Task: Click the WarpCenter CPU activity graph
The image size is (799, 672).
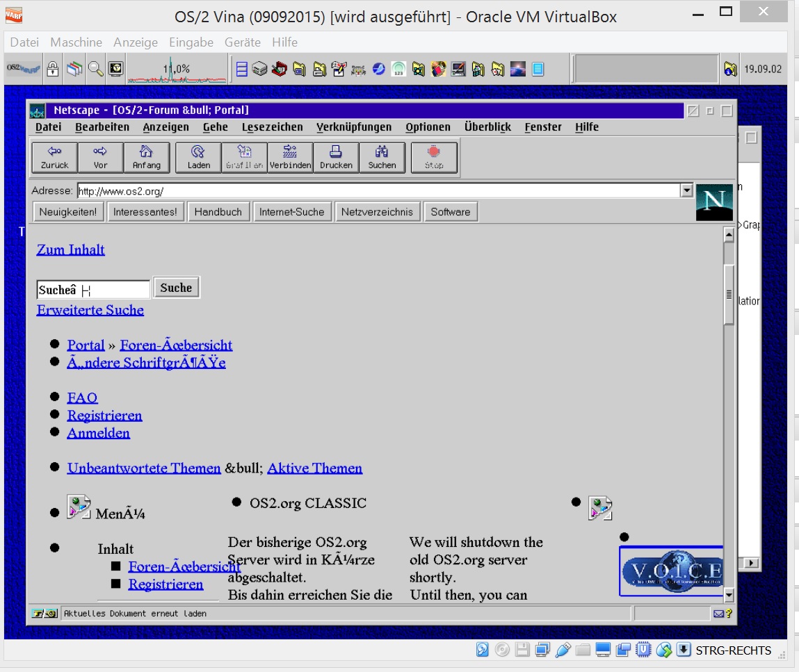Action: point(177,69)
